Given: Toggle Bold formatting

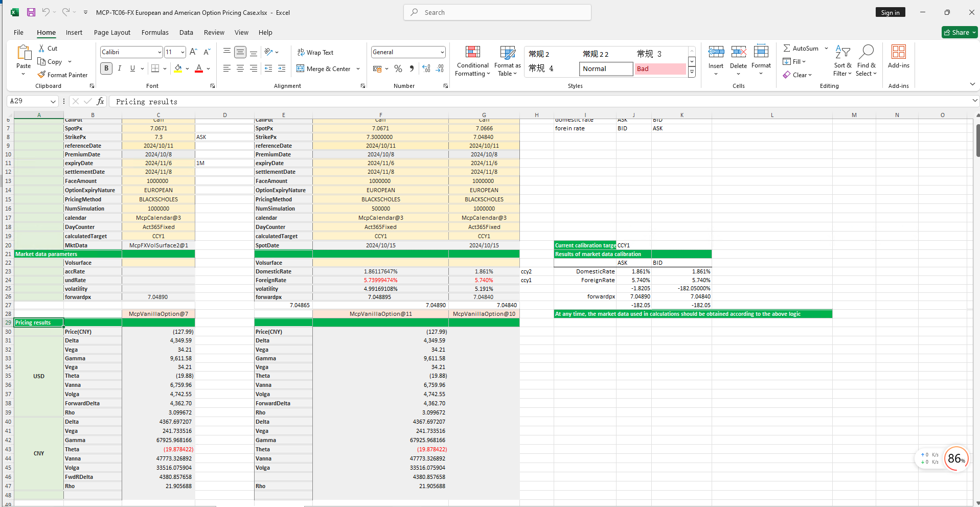Looking at the screenshot, I should [x=106, y=68].
